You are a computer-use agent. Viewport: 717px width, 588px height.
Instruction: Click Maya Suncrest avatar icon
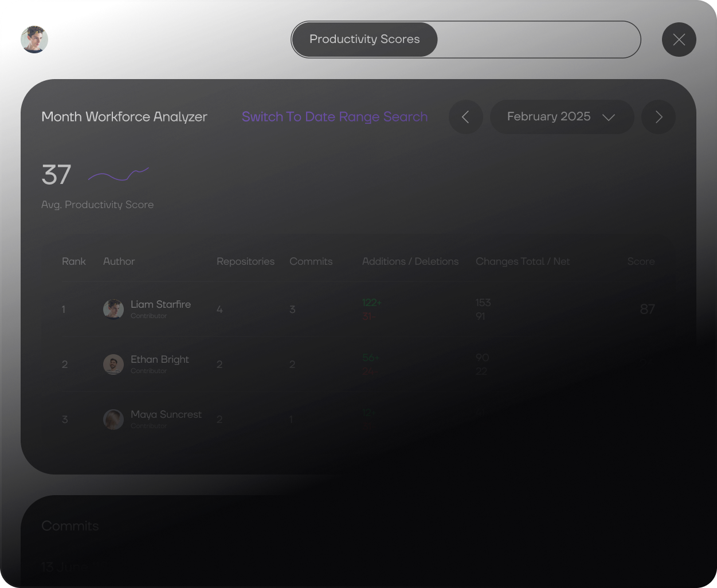click(x=113, y=419)
